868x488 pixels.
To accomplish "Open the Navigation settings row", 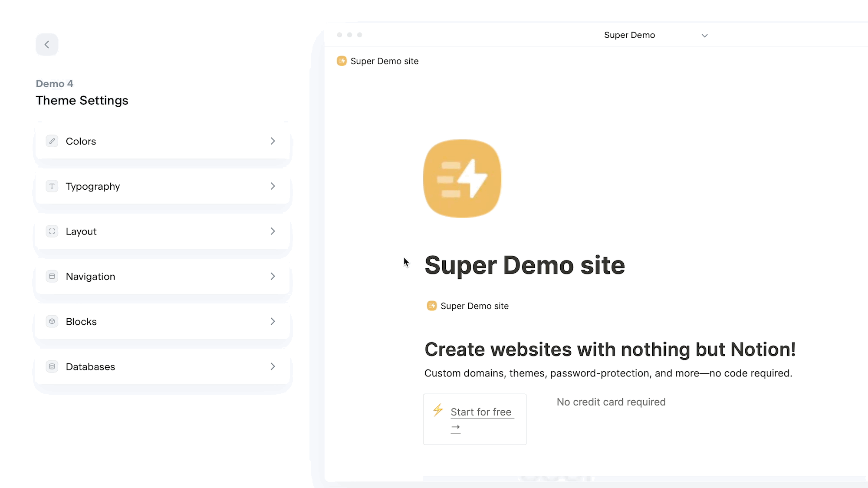I will [x=162, y=277].
